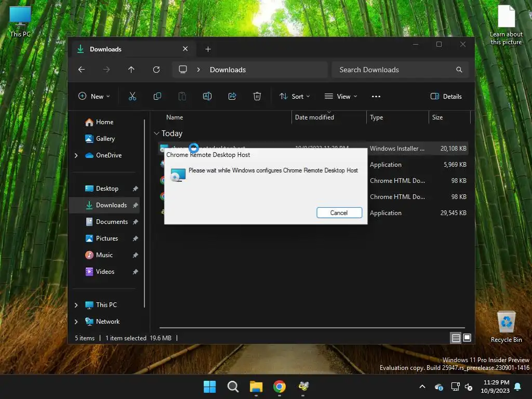Sort by the Type column header
The image size is (532, 399).
click(x=397, y=117)
